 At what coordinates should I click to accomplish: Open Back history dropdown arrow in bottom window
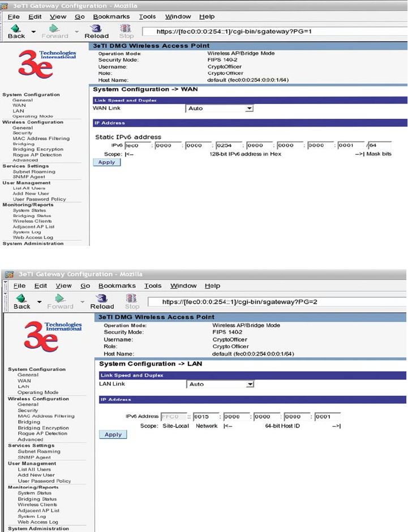coord(39,302)
